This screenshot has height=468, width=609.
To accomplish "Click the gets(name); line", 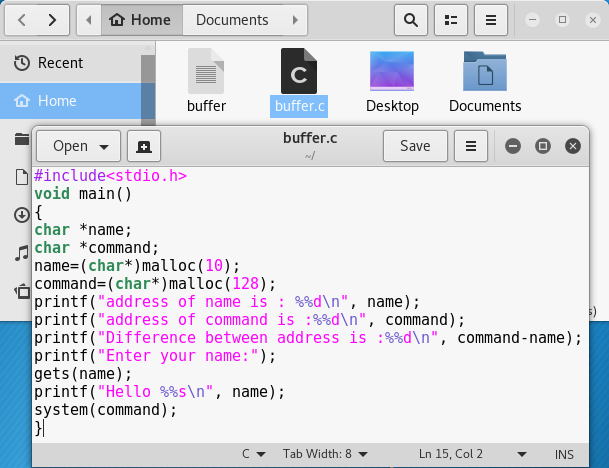I will [83, 374].
